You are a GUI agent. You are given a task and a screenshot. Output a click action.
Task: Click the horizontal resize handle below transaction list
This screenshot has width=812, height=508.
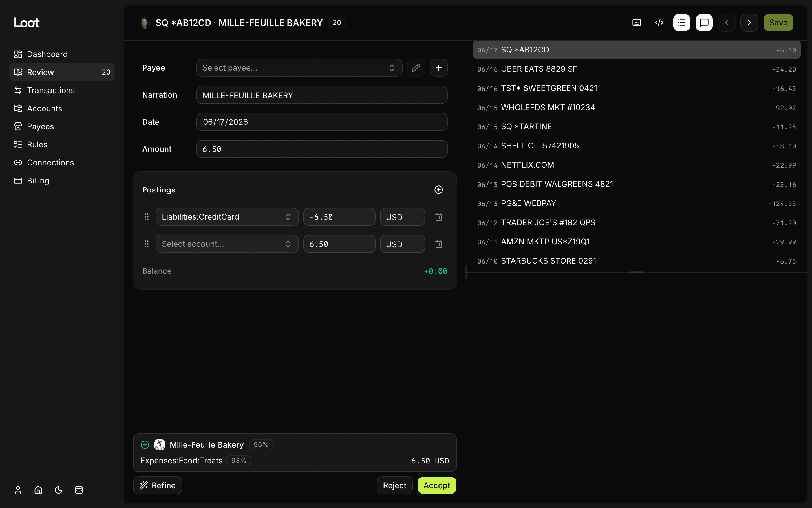(x=637, y=272)
